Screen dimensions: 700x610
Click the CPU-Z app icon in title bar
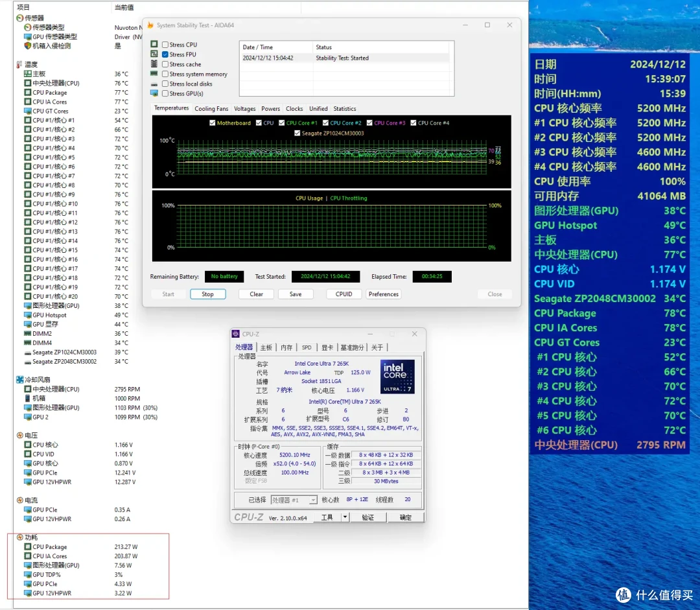click(236, 334)
